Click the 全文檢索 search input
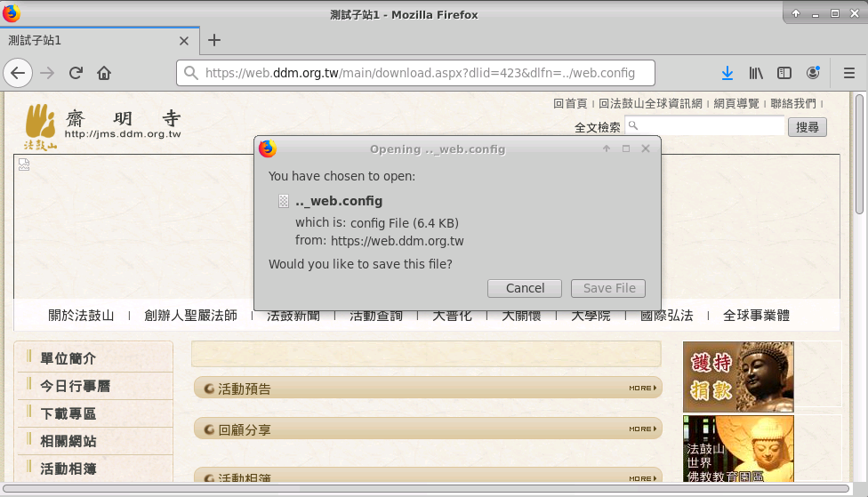 coord(704,125)
